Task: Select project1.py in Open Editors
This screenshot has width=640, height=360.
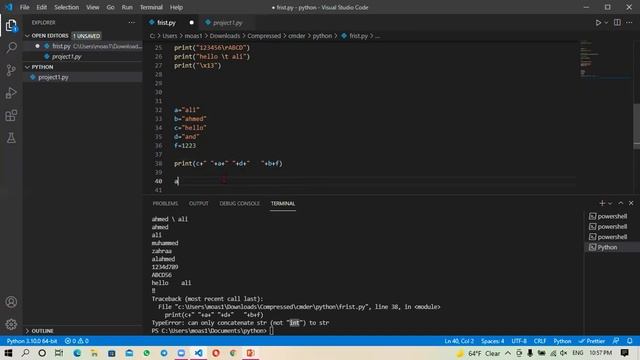Action: pyautogui.click(x=83, y=56)
